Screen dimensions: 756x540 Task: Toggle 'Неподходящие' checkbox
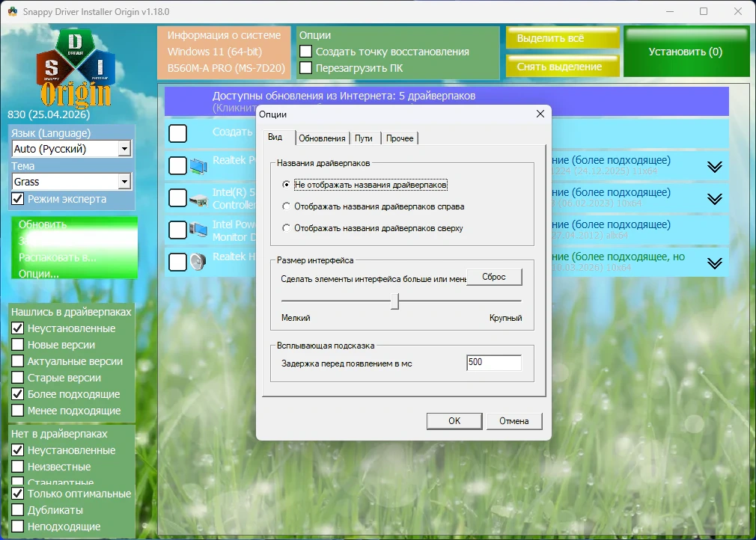(x=17, y=526)
